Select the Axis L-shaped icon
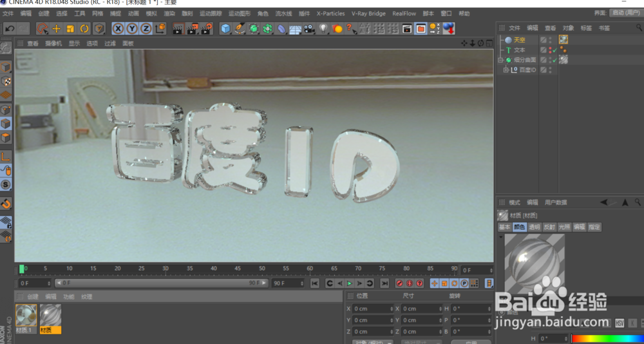Image resolution: width=644 pixels, height=344 pixels. (6, 156)
